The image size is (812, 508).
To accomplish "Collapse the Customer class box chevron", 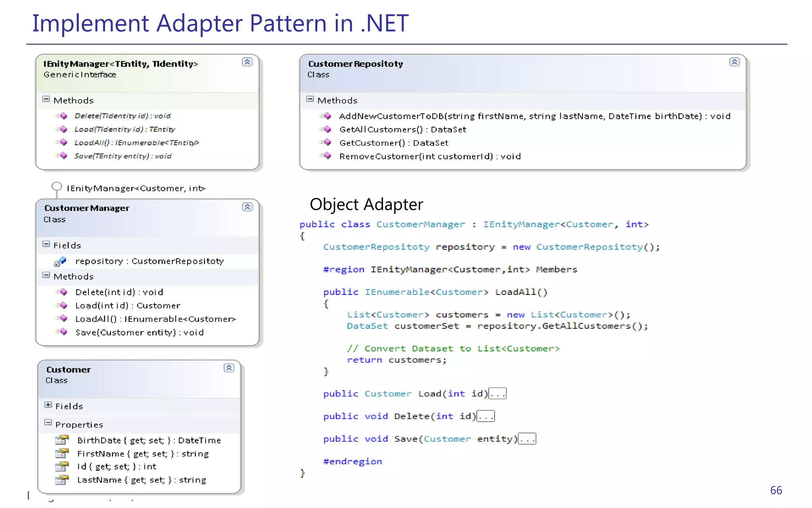I will 229,368.
